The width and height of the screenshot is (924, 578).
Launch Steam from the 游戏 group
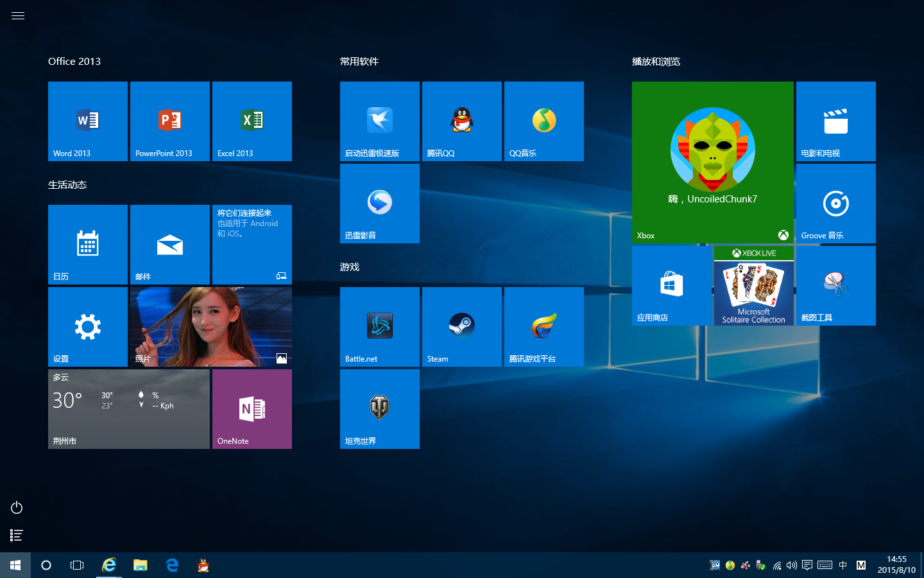pos(461,326)
